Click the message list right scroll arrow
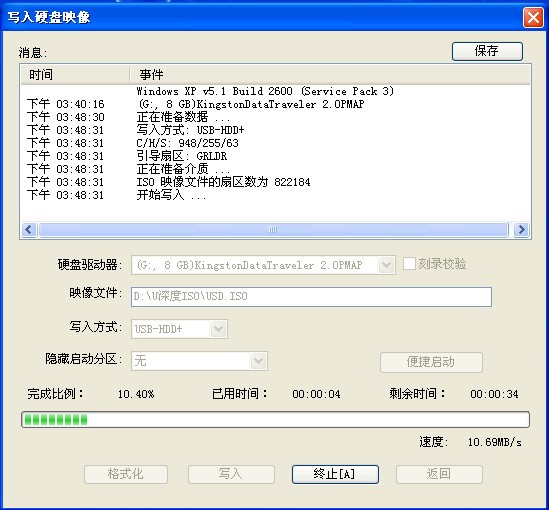Screen dimensions: 549x510 (x=521, y=230)
